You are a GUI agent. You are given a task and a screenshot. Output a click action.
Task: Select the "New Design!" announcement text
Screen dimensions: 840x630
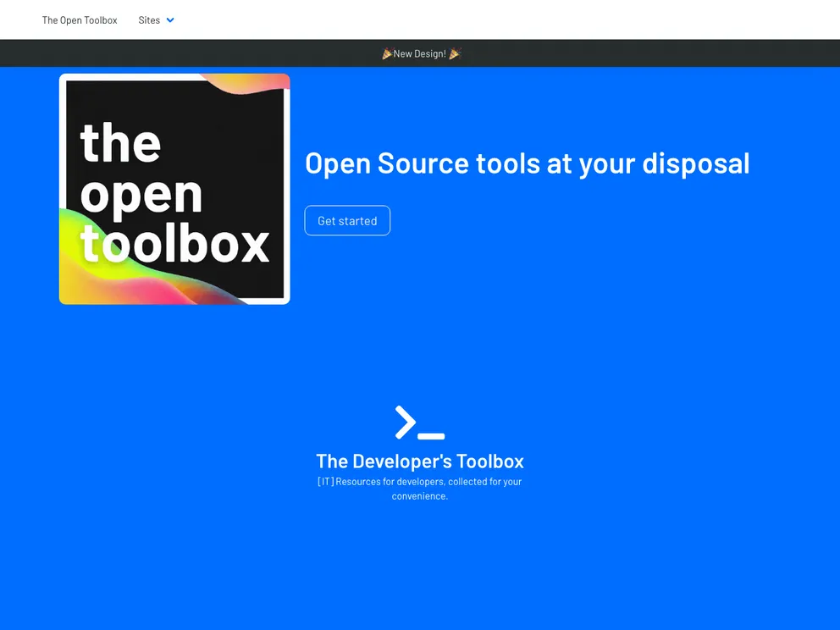pos(419,54)
